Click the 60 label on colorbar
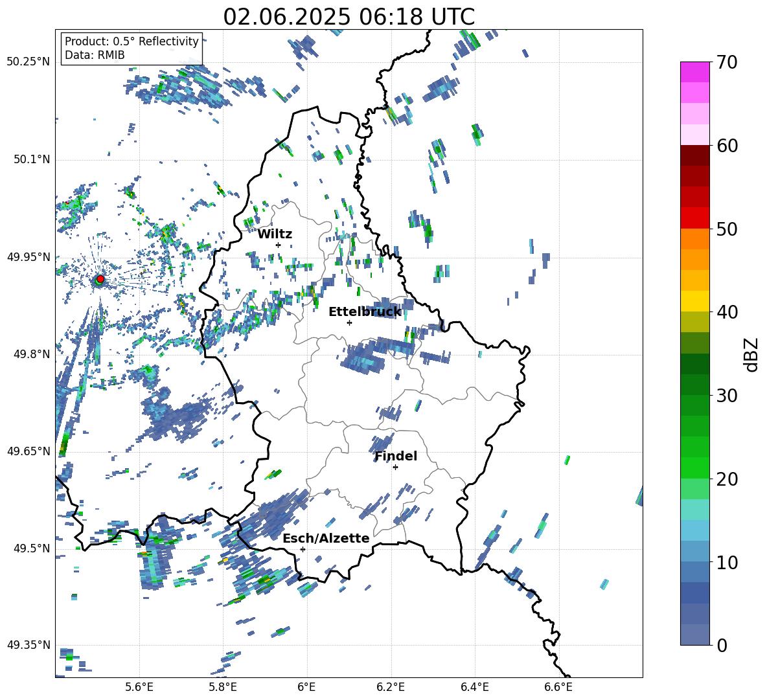767x700 pixels. coord(727,146)
